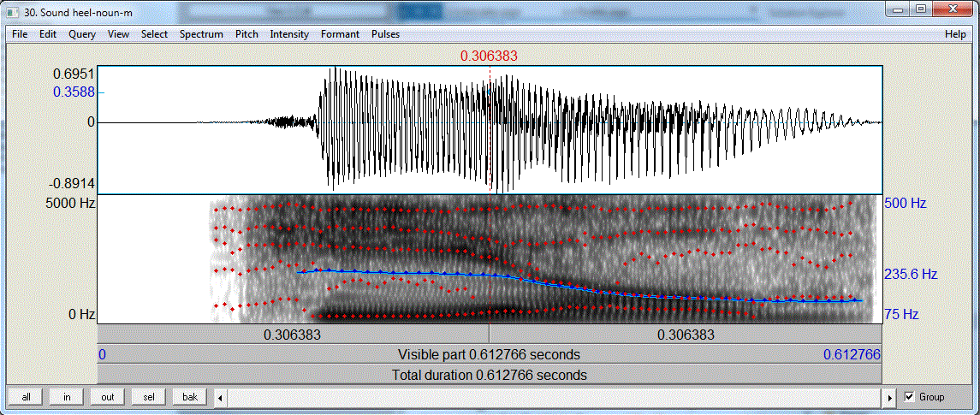
Task: Click the 'bak' zoom button
Action: [x=190, y=397]
